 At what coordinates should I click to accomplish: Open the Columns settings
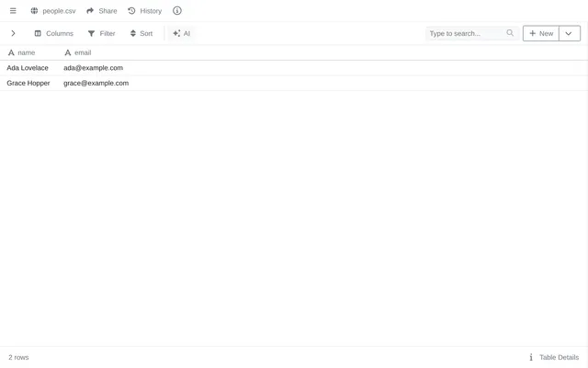[54, 33]
